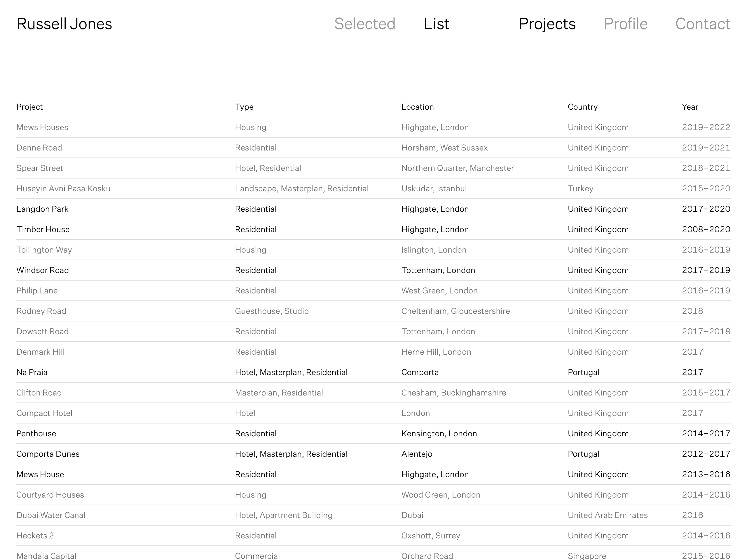
Task: Go to the Profile page
Action: pos(625,24)
